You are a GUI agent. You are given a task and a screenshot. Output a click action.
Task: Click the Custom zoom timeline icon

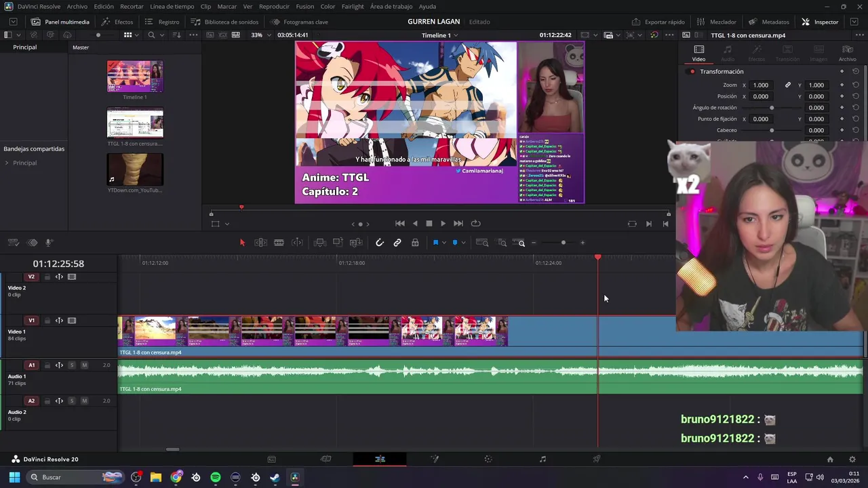point(519,243)
